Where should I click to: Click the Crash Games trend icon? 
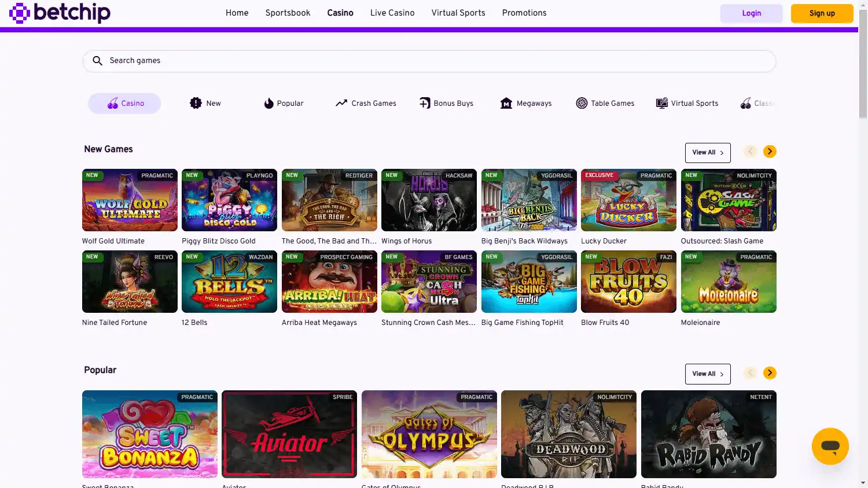tap(341, 103)
